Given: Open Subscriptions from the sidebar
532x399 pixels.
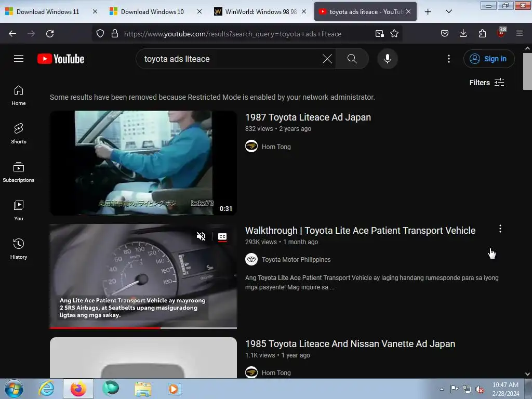Looking at the screenshot, I should coord(19,172).
